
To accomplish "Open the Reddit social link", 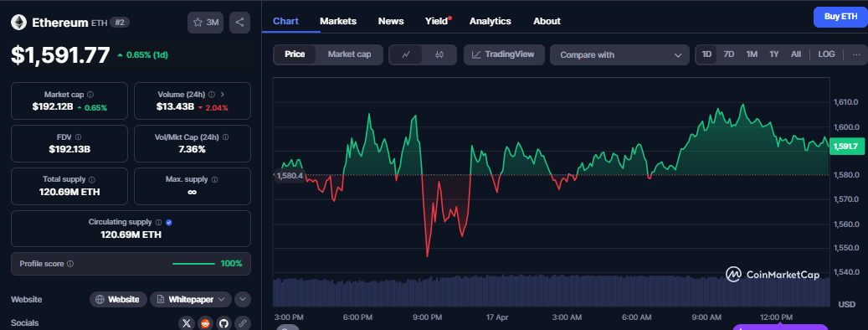I will tap(205, 322).
